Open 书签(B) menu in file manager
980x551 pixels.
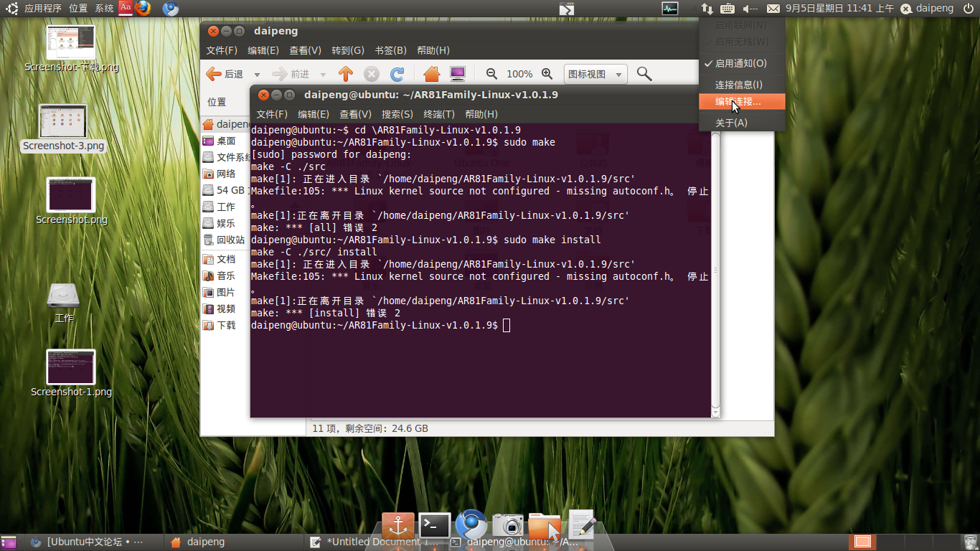tap(390, 50)
